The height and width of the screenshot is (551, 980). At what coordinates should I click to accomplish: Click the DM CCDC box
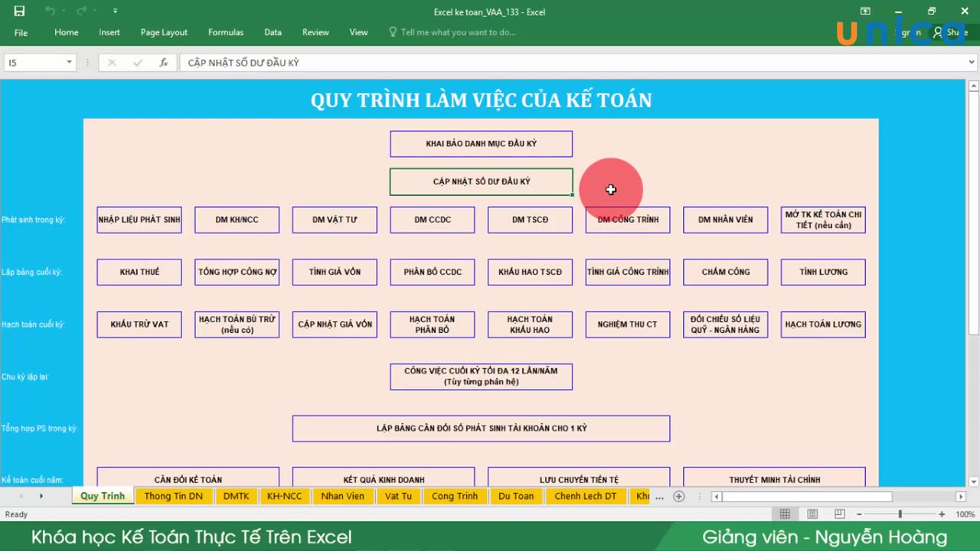point(433,220)
